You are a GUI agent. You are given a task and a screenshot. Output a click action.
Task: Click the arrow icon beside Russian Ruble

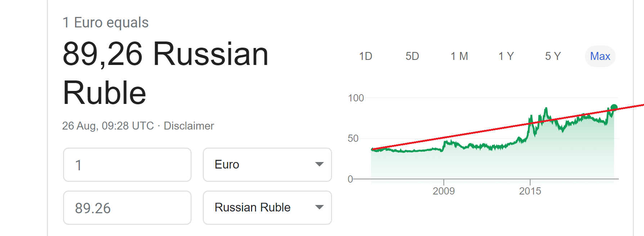point(319,207)
